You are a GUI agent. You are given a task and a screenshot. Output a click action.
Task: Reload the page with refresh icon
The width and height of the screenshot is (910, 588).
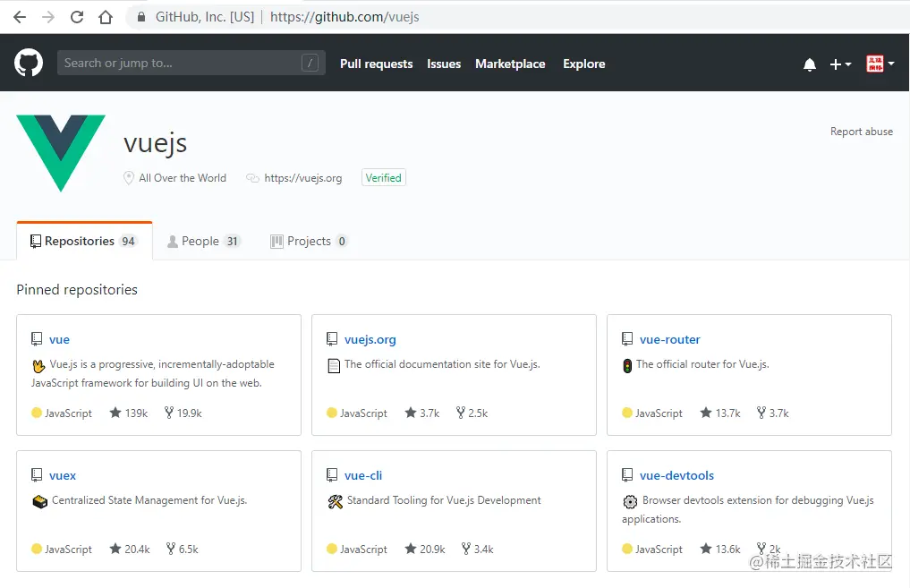coord(77,17)
